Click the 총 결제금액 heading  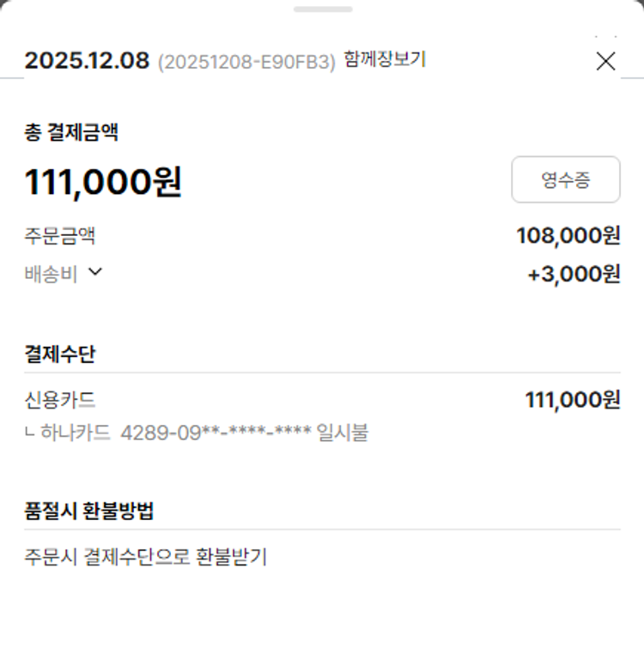click(x=71, y=132)
